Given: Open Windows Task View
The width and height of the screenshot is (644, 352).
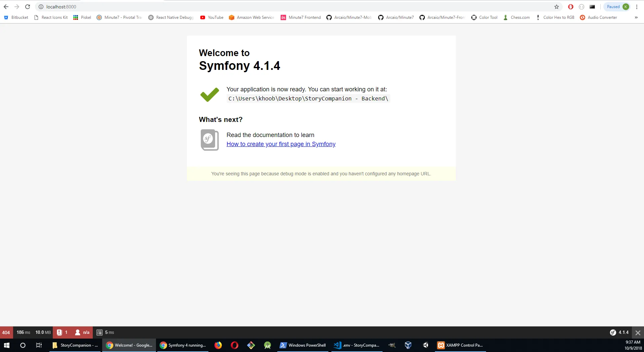Looking at the screenshot, I should (x=39, y=345).
